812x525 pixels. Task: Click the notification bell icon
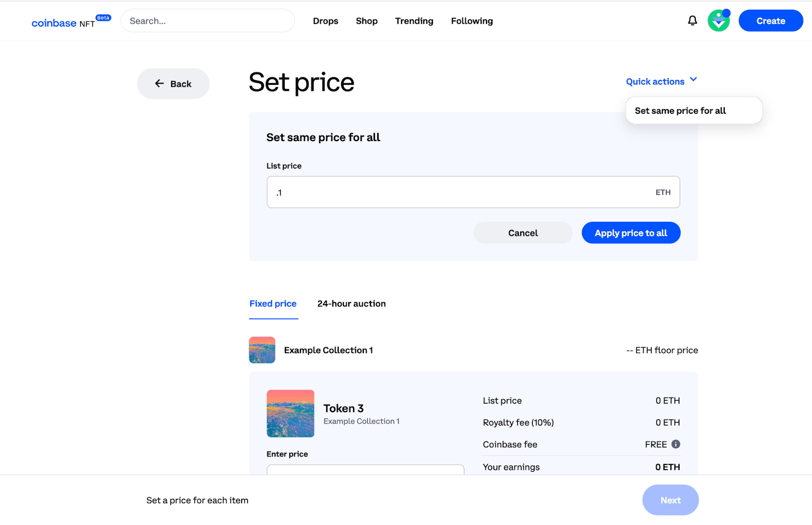[x=692, y=21]
